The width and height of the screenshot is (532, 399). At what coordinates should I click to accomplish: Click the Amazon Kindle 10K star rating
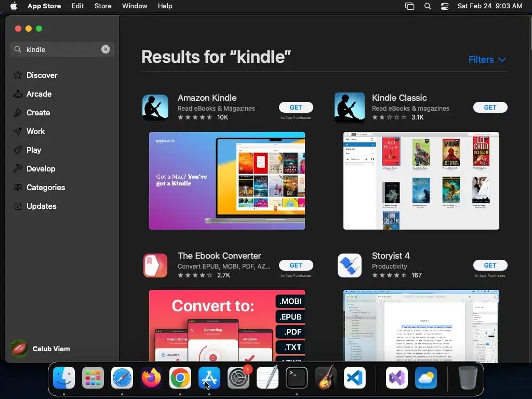click(x=203, y=117)
